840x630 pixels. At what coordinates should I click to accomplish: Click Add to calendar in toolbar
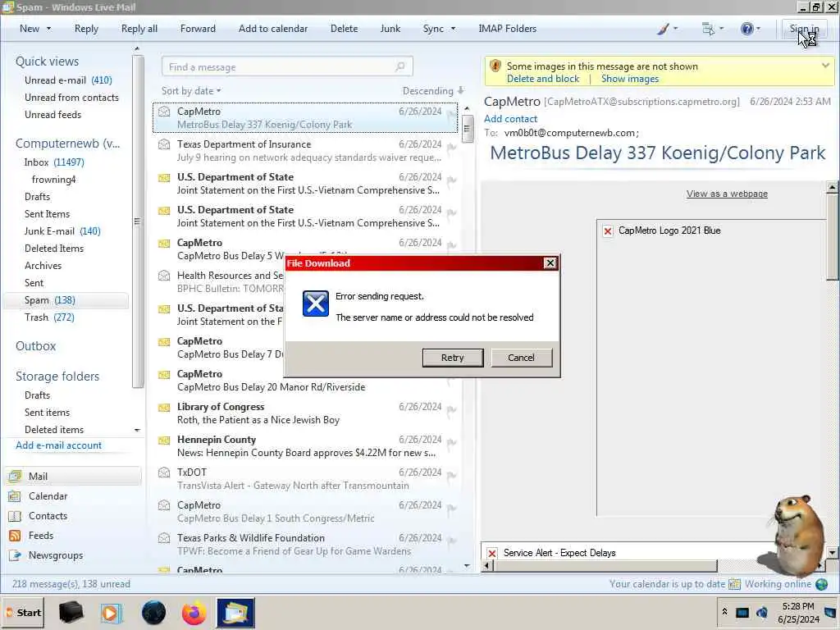pyautogui.click(x=272, y=29)
